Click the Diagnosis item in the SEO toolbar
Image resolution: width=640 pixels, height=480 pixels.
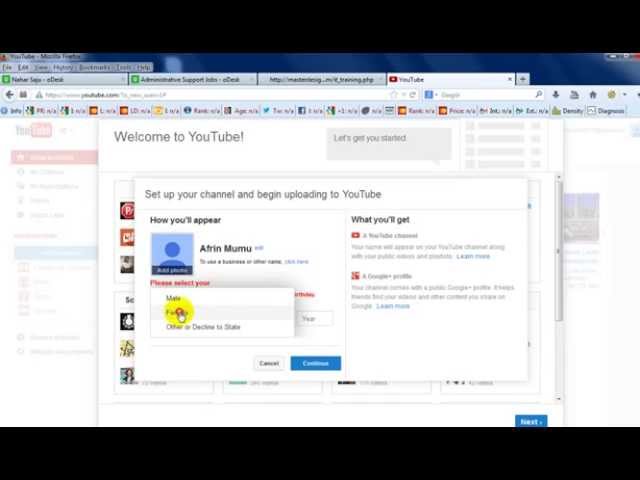click(606, 111)
